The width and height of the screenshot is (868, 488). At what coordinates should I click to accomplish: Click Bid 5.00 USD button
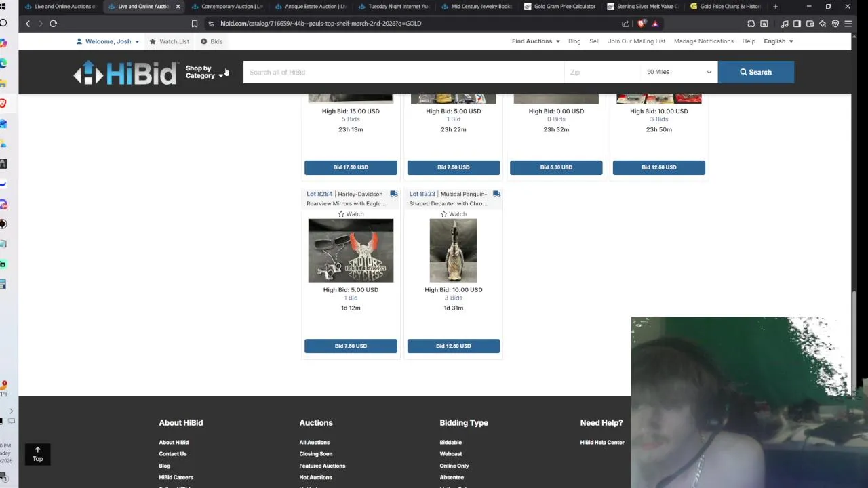556,167
